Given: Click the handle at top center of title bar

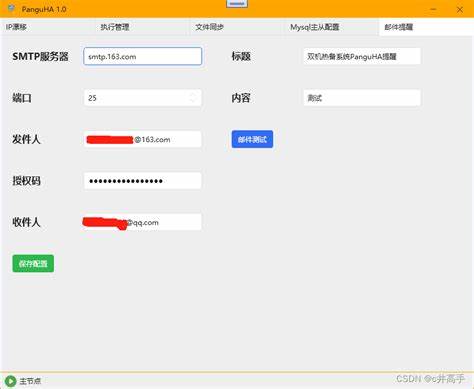Looking at the screenshot, I should coord(237,4).
